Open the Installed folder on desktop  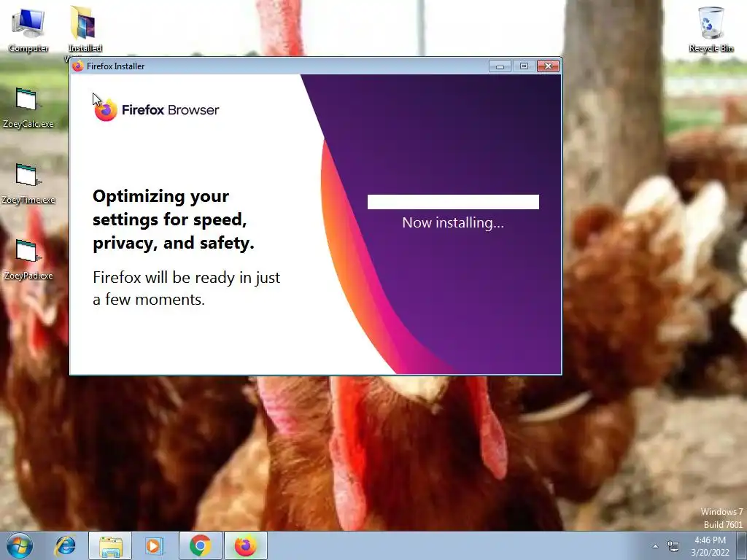tap(85, 29)
